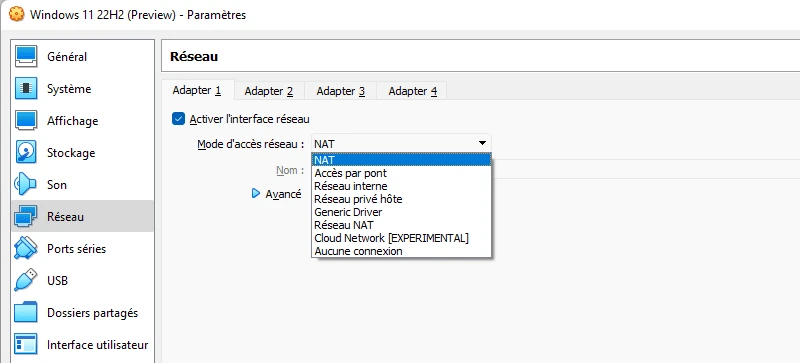
Task: Choose Cloud Network [EXPERIMENTAL] option
Action: 401,238
